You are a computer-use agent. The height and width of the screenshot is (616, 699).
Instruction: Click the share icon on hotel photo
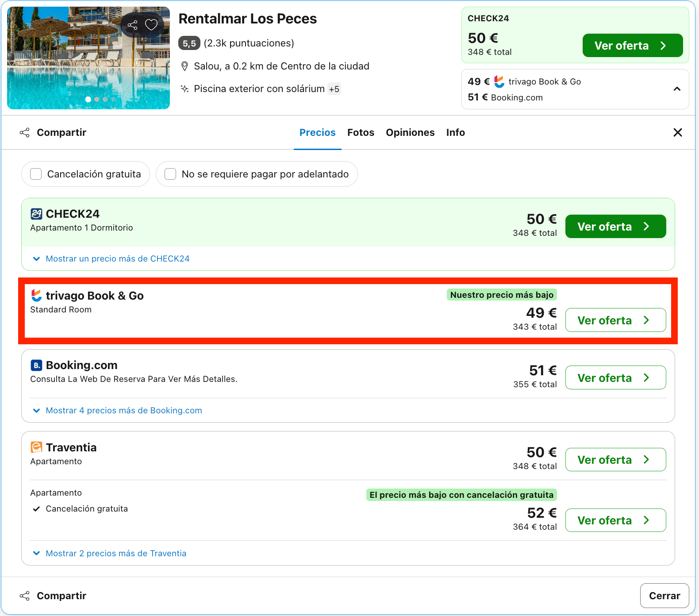pyautogui.click(x=132, y=25)
